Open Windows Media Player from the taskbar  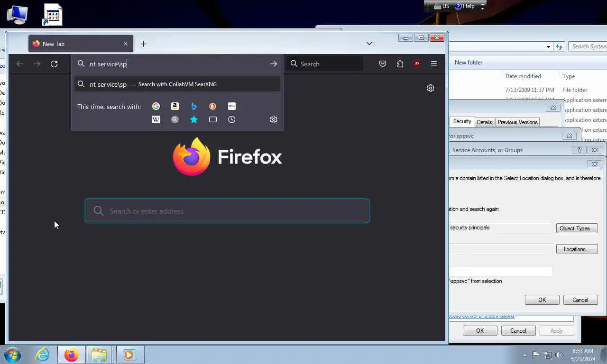[x=129, y=355]
